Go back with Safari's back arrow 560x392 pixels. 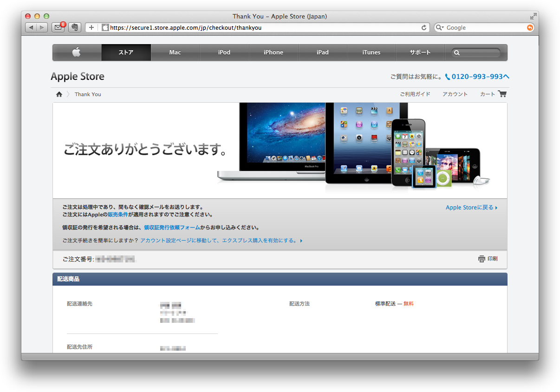31,28
